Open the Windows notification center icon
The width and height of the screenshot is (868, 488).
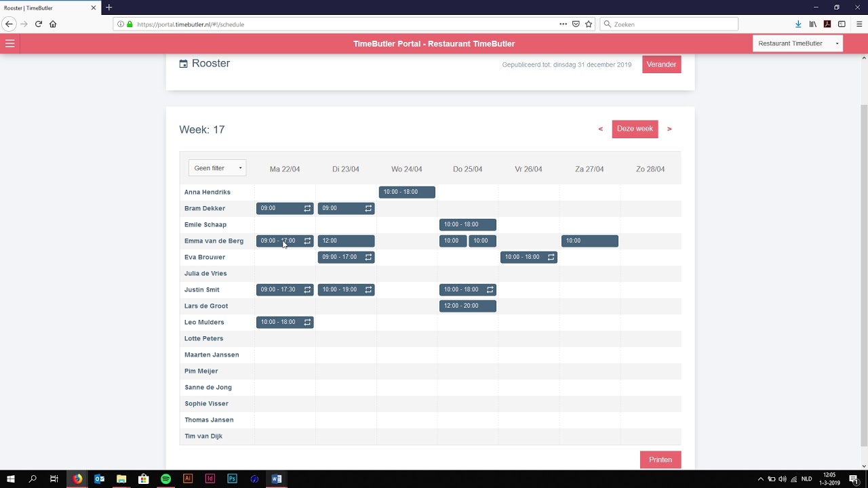(854, 479)
